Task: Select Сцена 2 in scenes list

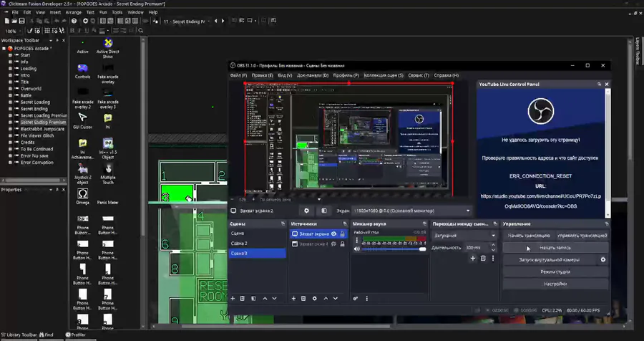Action: coord(257,244)
